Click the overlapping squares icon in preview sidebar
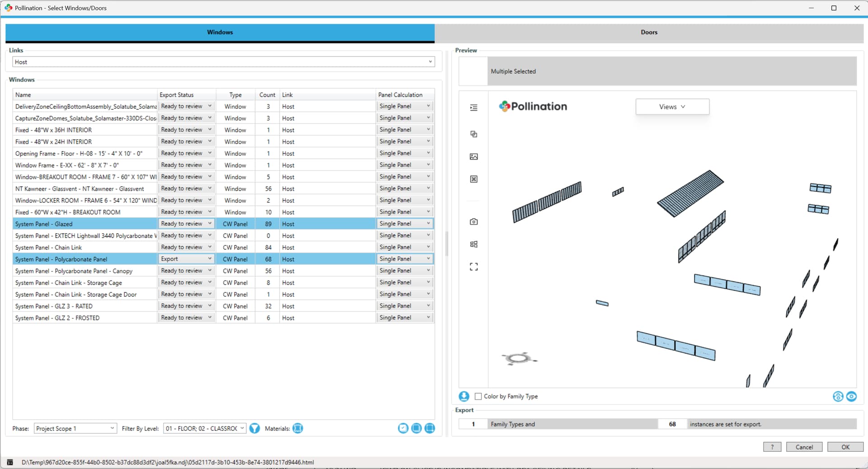This screenshot has width=868, height=469. [473, 134]
